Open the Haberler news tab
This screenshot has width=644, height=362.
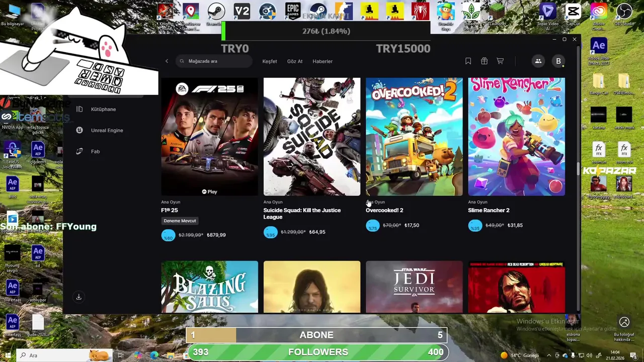(323, 61)
